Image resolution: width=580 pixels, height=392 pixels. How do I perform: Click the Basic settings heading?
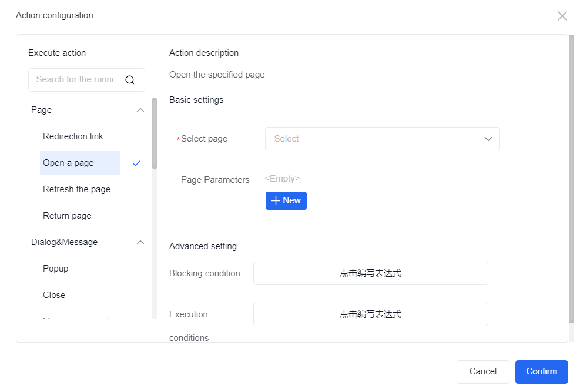[196, 100]
